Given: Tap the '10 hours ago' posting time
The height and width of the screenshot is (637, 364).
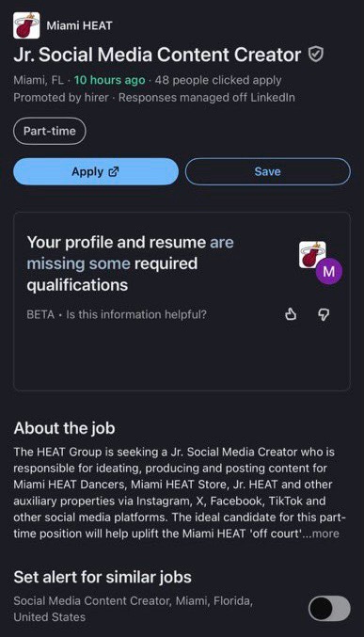Looking at the screenshot, I should click(x=110, y=80).
